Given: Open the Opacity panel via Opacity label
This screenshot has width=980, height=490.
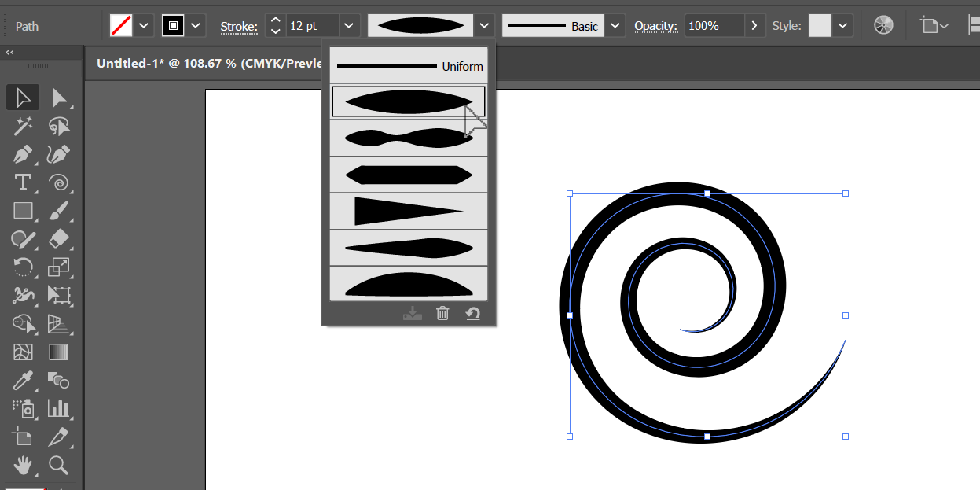Looking at the screenshot, I should tap(655, 26).
